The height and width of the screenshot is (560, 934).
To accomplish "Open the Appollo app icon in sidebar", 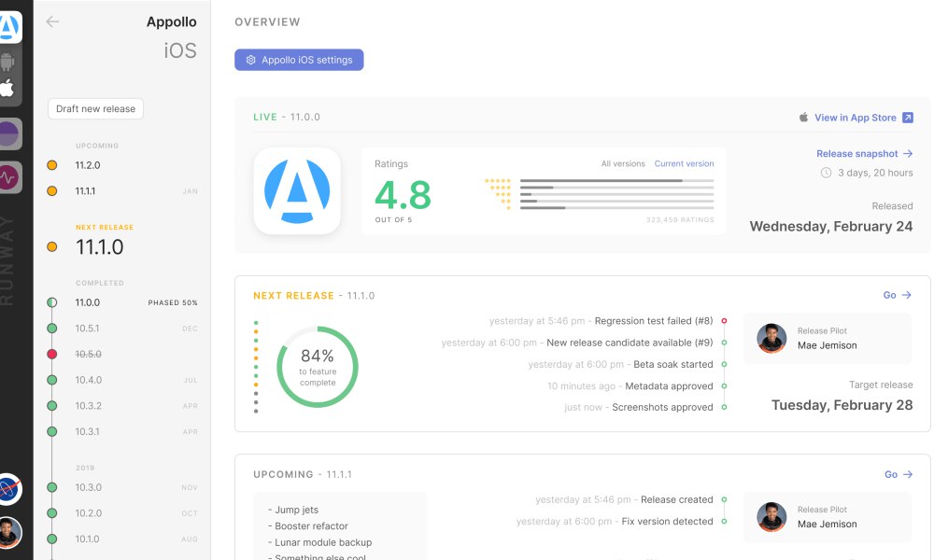I will tap(9, 27).
